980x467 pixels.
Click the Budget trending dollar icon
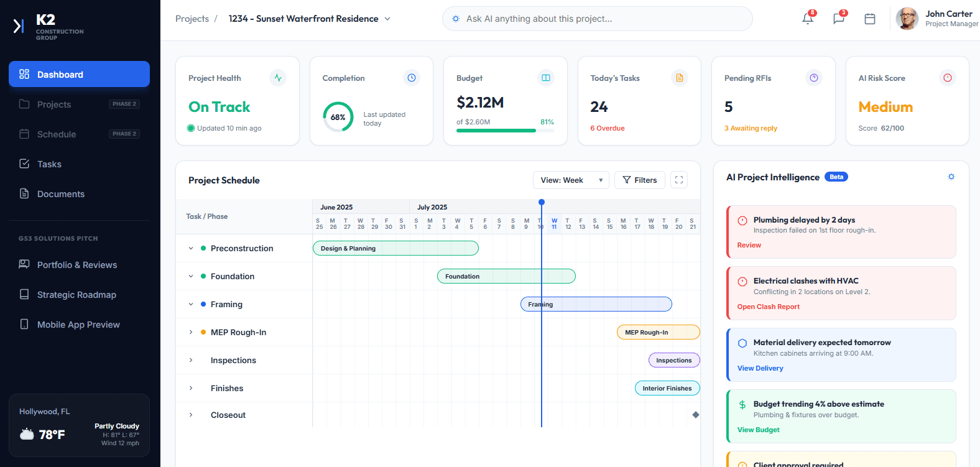pyautogui.click(x=742, y=404)
